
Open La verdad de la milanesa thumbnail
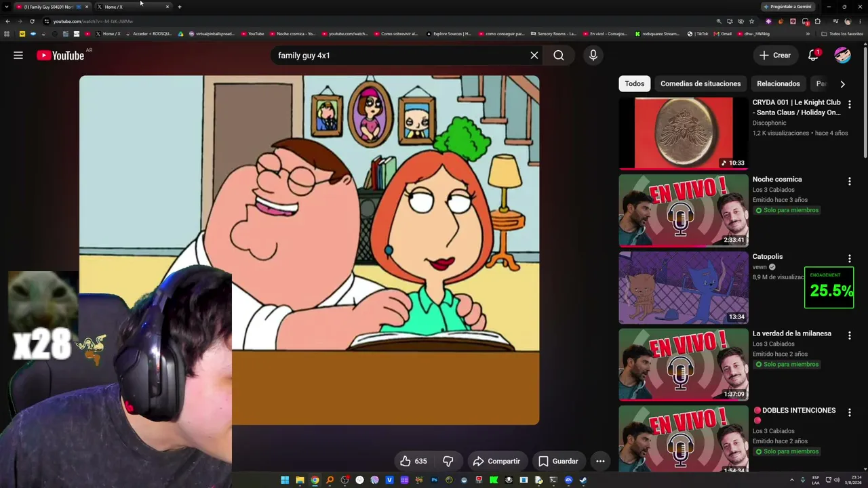[x=684, y=365]
